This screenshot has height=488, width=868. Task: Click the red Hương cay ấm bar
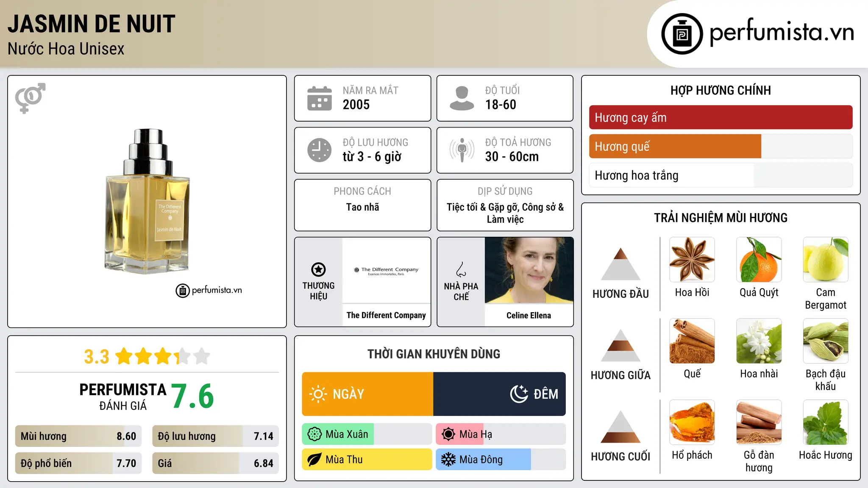click(x=721, y=117)
